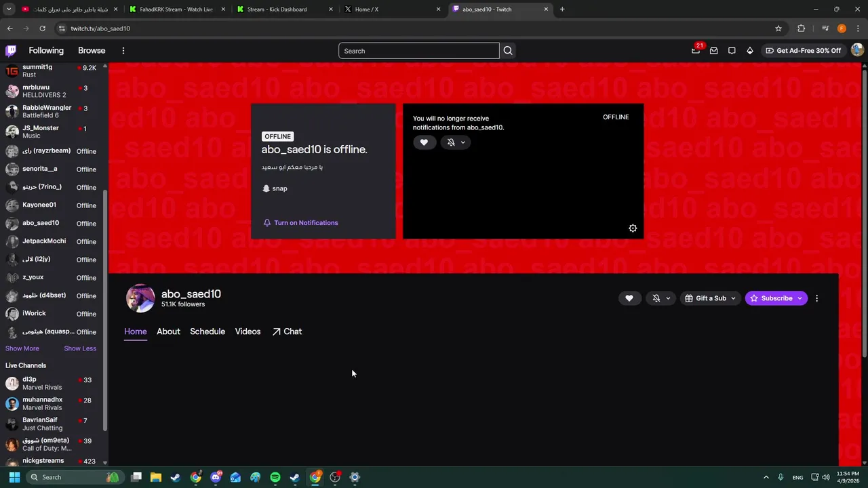Click the browser address bar URL
The image size is (868, 488).
100,28
